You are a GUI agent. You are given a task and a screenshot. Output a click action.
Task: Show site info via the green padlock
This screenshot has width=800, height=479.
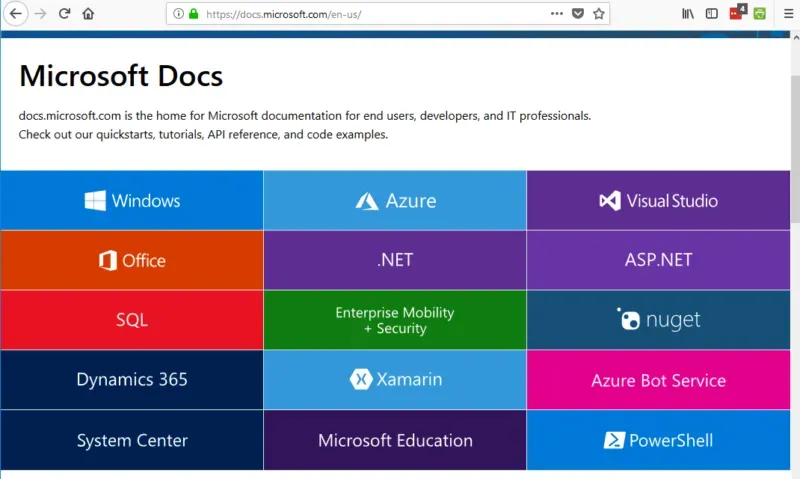193,14
